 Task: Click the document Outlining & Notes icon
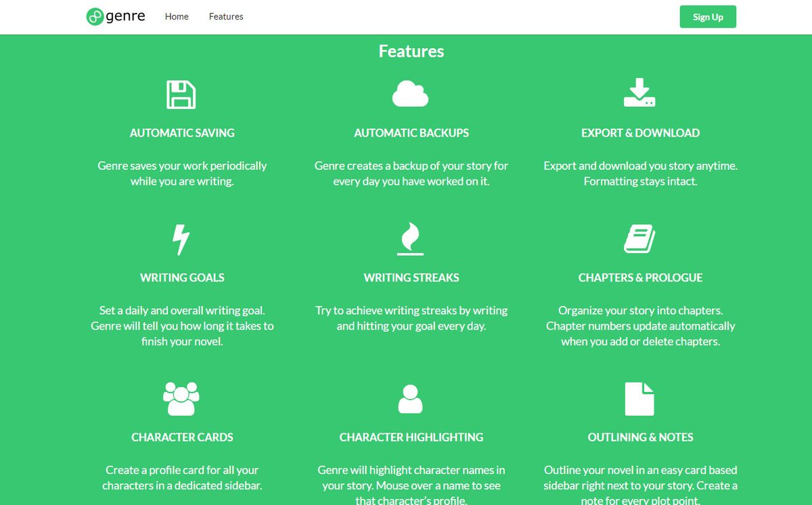(639, 399)
